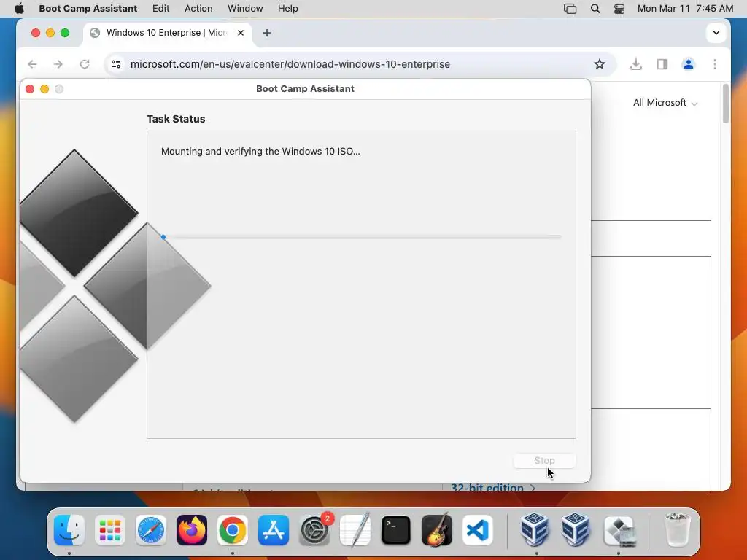The width and height of the screenshot is (747, 560).
Task: Open the Boot Camp Assistant app menu
Action: click(88, 9)
